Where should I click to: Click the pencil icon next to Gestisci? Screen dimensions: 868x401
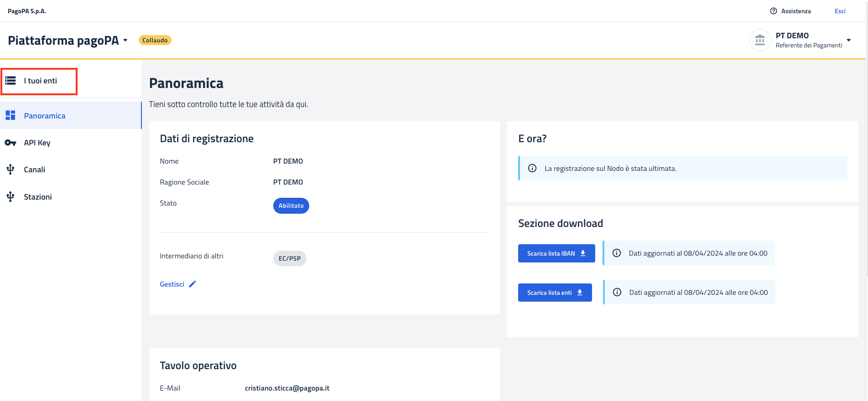tap(192, 284)
